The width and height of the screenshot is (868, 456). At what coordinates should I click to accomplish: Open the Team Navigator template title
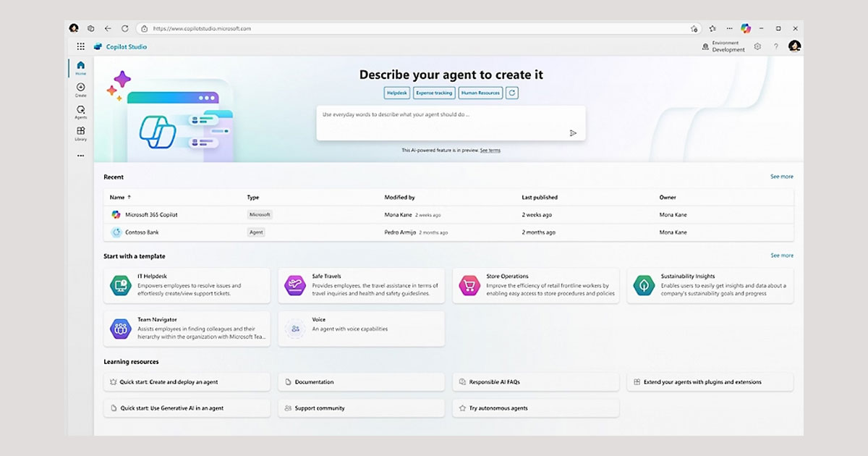coord(157,320)
